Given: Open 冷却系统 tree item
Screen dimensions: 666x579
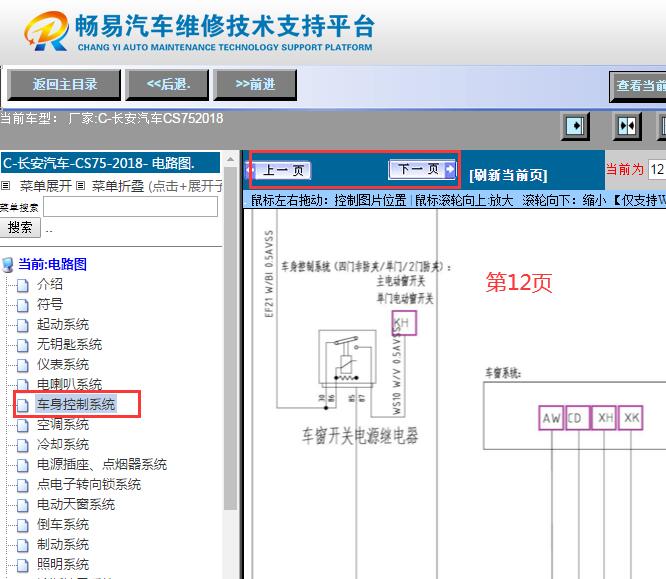Looking at the screenshot, I should point(63,444).
